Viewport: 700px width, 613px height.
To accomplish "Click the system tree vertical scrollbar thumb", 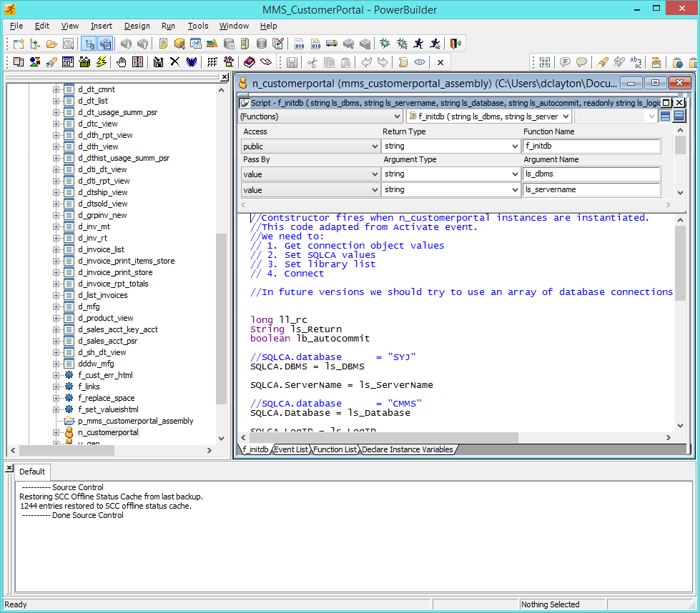I will coord(221,319).
